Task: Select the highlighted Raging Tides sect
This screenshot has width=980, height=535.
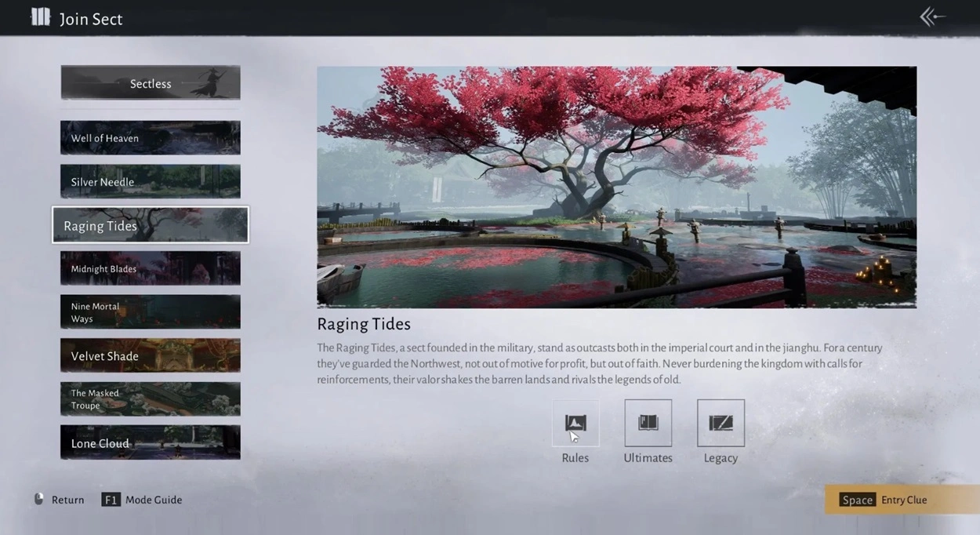Action: tap(151, 226)
